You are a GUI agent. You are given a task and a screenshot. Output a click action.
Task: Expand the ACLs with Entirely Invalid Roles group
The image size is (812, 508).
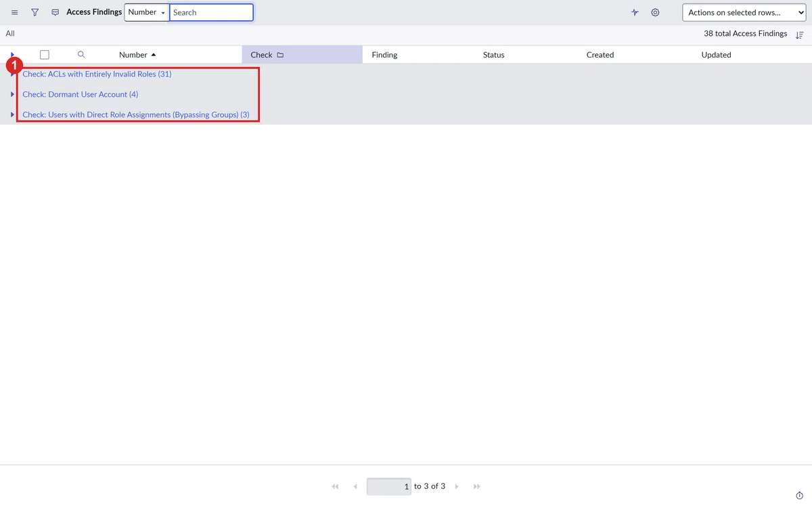(12, 74)
